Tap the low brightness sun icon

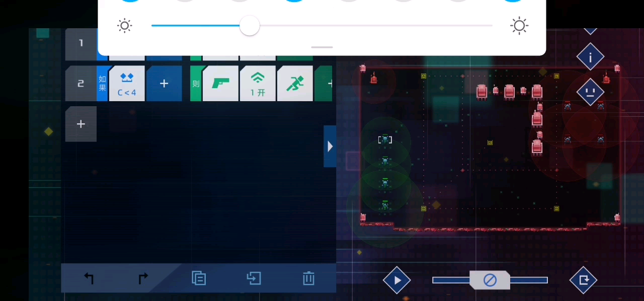125,26
